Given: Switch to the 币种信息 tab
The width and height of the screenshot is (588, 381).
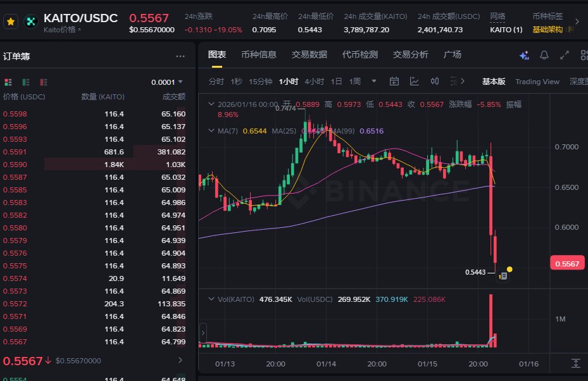Looking at the screenshot, I should pos(259,55).
